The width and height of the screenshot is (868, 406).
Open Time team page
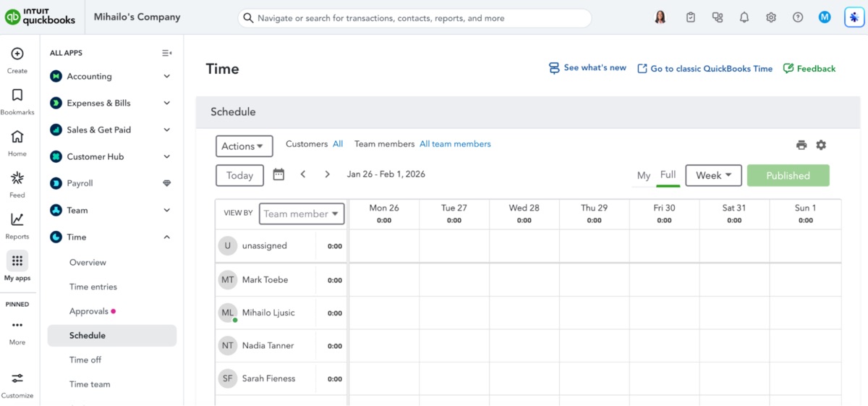click(x=90, y=384)
